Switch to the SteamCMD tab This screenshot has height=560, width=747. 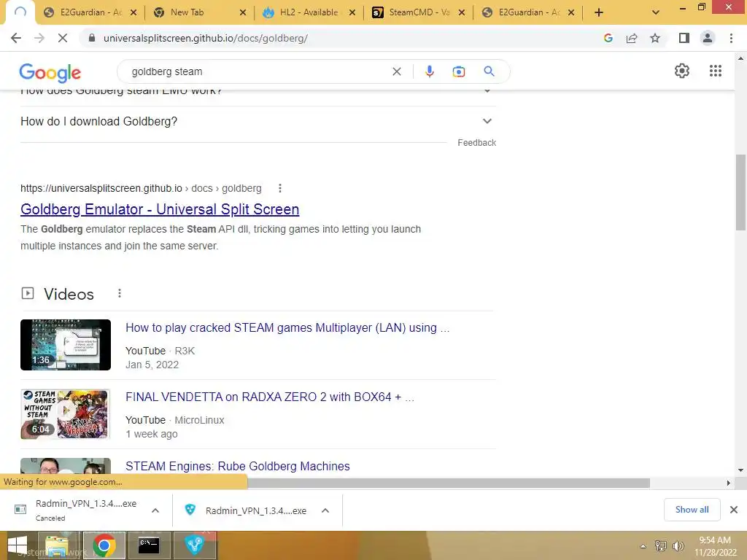tap(419, 12)
